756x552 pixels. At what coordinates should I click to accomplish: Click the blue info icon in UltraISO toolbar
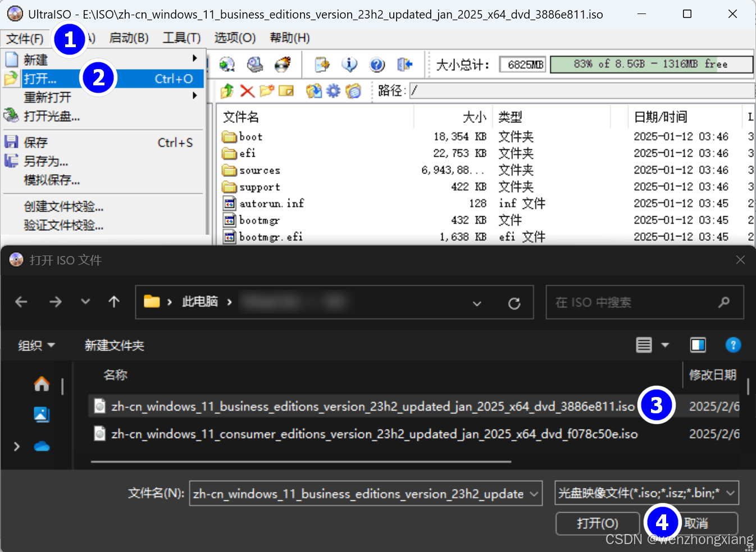349,65
